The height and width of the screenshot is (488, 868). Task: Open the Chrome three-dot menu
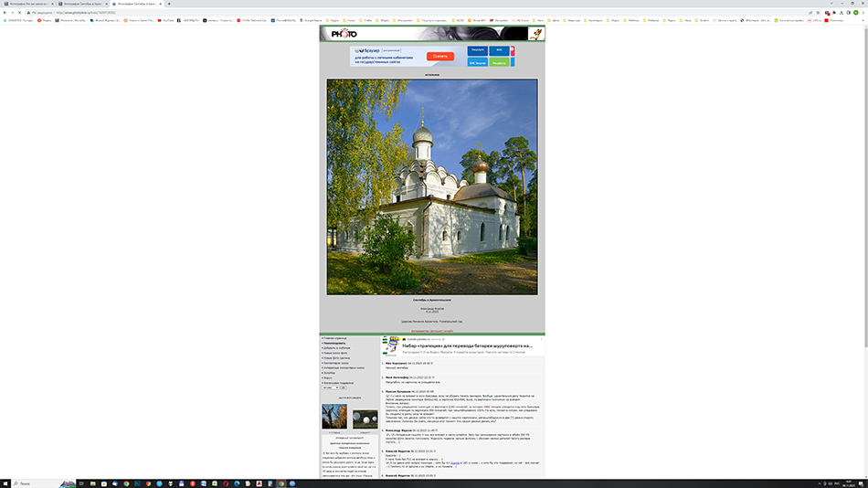(x=863, y=12)
